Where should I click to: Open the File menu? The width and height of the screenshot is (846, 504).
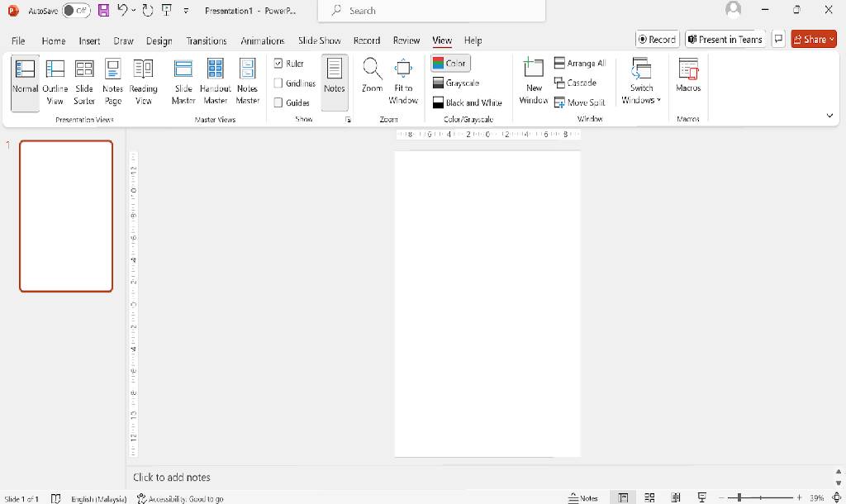[18, 40]
